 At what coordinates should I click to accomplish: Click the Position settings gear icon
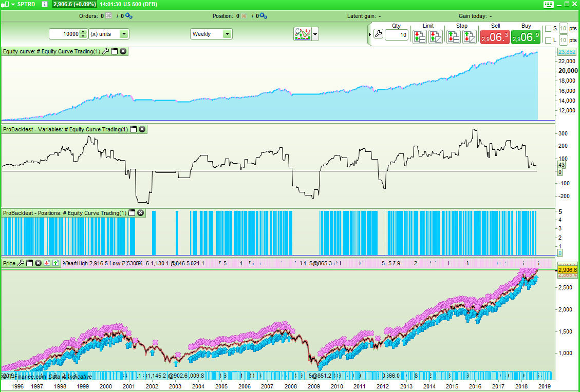coord(265,16)
